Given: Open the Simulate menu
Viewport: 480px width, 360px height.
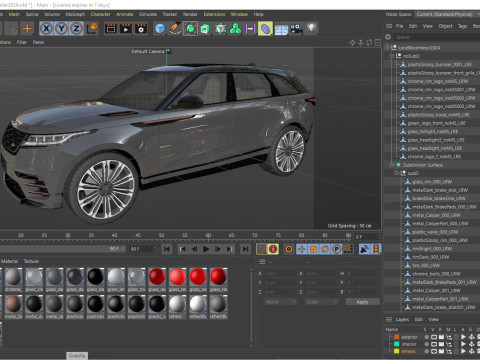Looking at the screenshot, I should coord(148,14).
